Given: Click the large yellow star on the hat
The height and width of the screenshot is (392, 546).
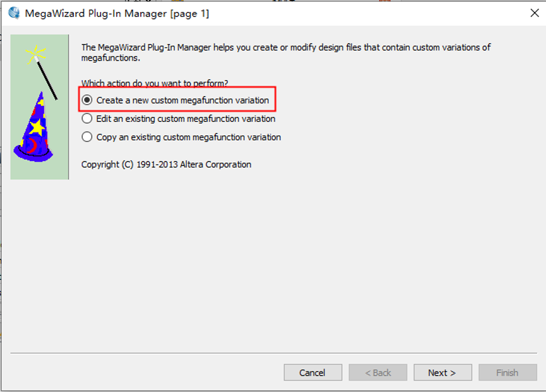Looking at the screenshot, I should click(x=37, y=127).
